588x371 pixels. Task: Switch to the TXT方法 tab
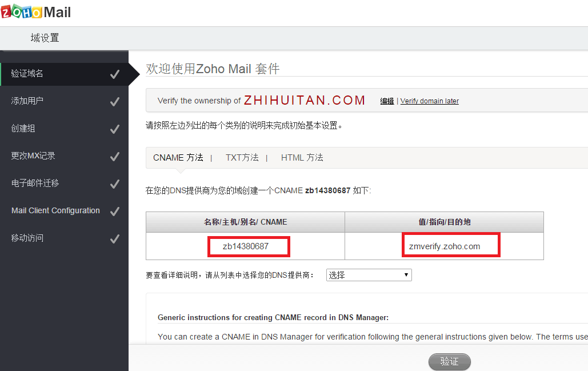(242, 158)
